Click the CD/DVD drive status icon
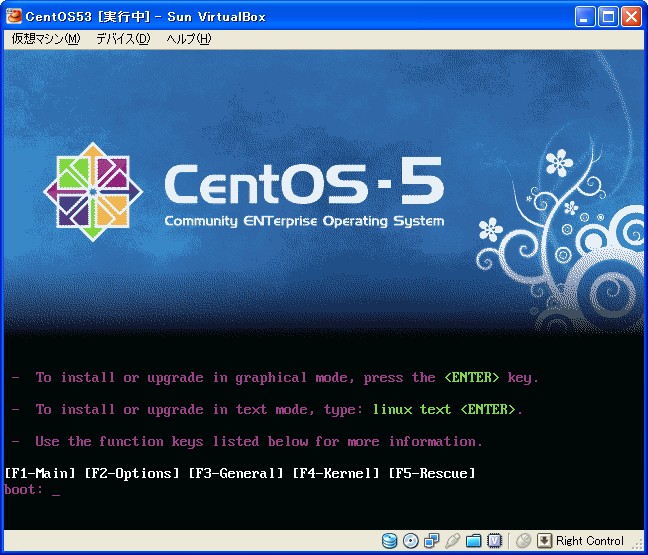 pos(410,541)
